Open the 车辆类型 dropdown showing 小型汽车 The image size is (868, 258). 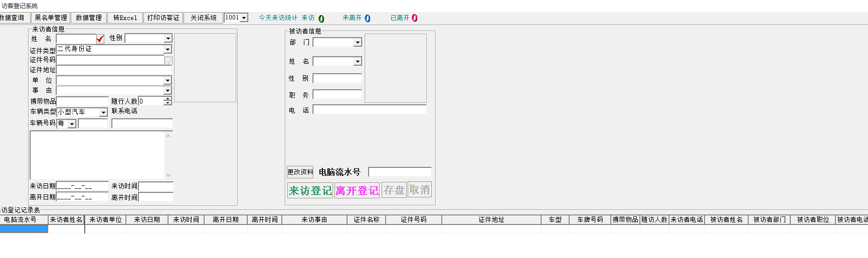[x=103, y=113]
